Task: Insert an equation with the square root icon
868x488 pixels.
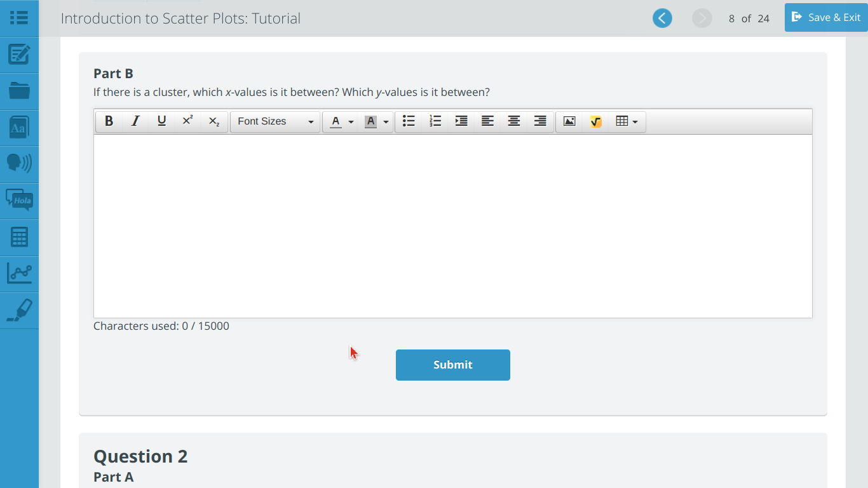Action: pyautogui.click(x=595, y=121)
